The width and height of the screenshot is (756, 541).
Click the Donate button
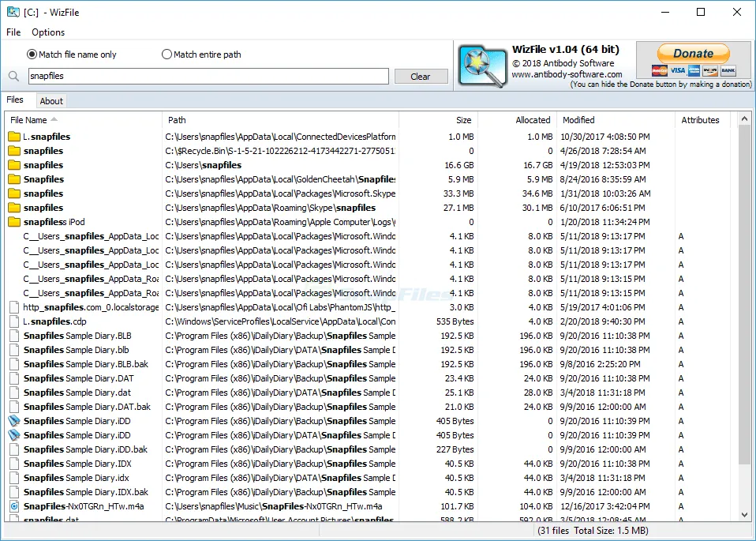point(694,53)
